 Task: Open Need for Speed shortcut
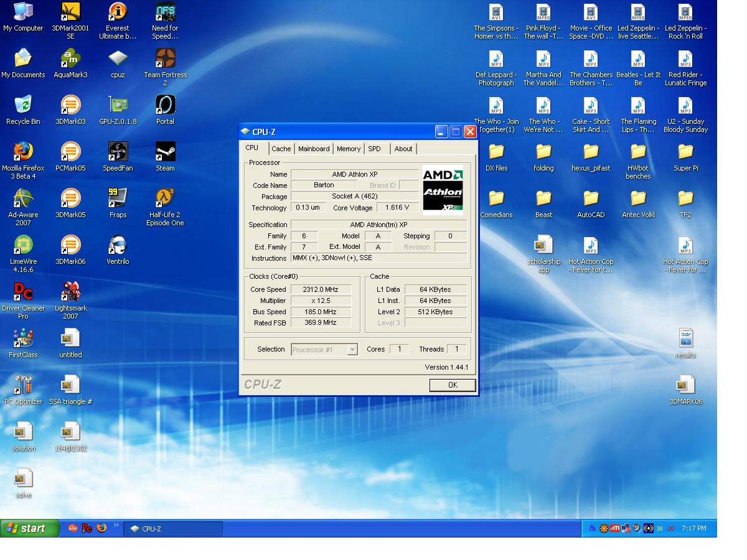[165, 21]
